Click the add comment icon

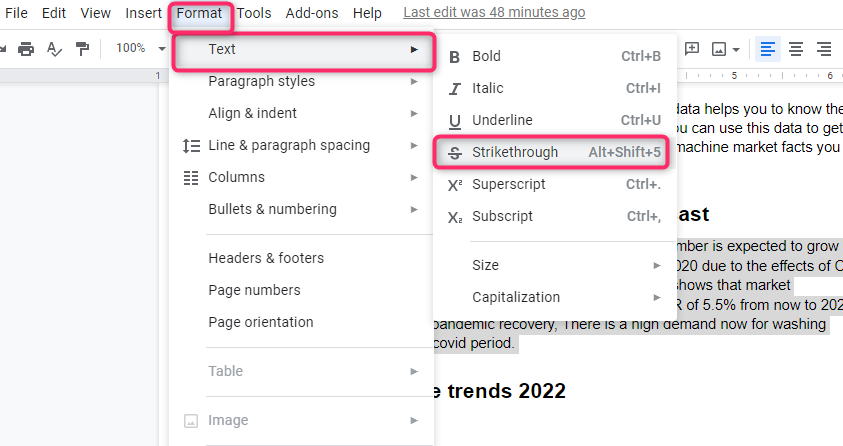click(x=692, y=49)
